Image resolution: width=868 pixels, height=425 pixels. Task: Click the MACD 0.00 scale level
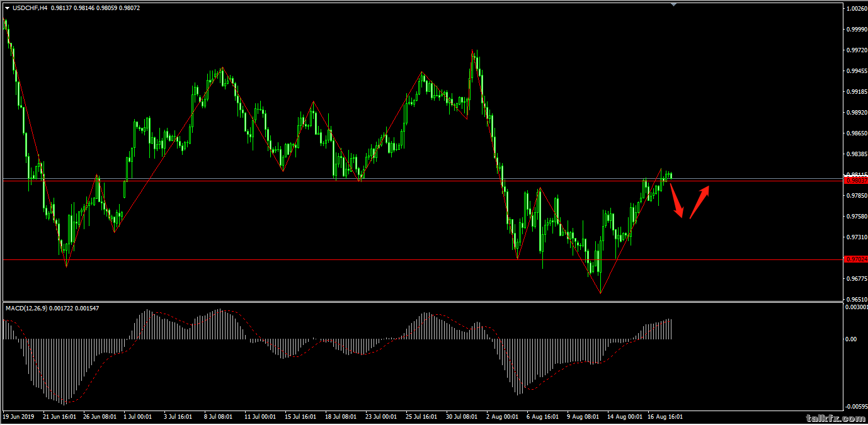pos(850,339)
